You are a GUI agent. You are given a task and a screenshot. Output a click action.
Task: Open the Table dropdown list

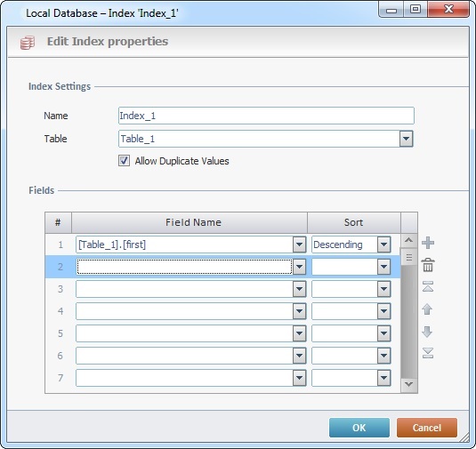407,139
